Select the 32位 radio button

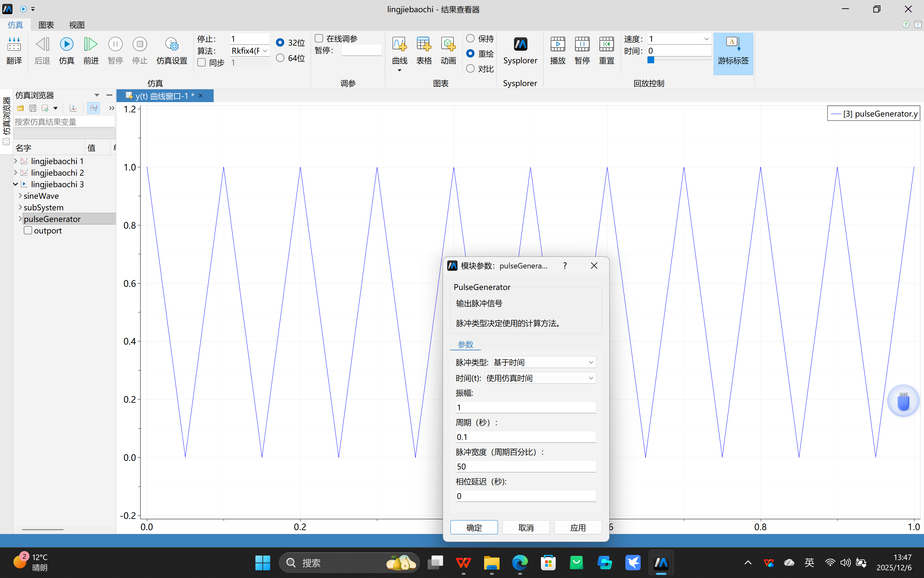coord(280,42)
